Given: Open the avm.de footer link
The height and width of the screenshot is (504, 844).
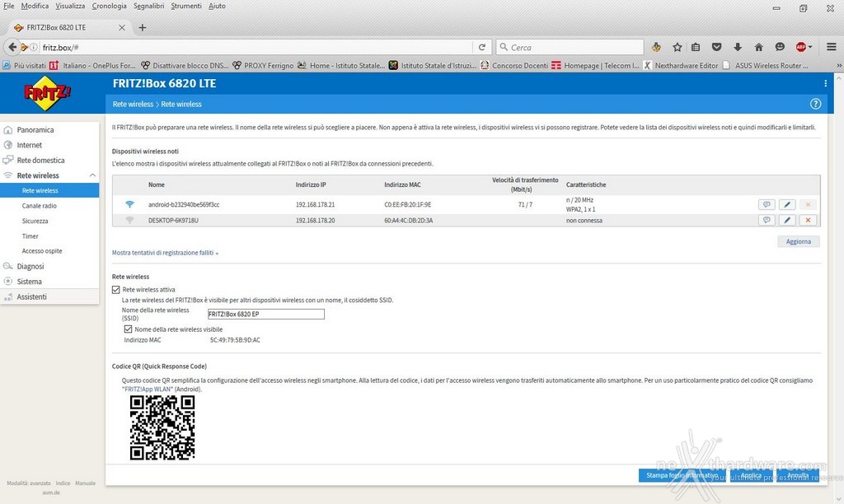Looking at the screenshot, I should (x=51, y=492).
